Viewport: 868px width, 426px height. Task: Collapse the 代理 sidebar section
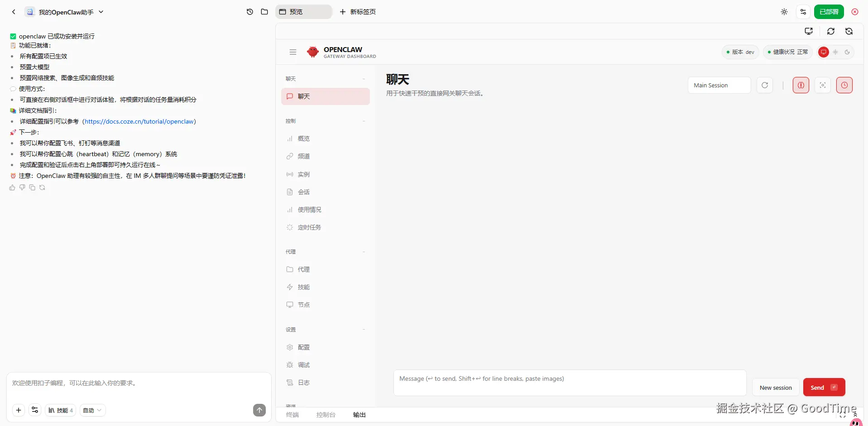(x=326, y=252)
